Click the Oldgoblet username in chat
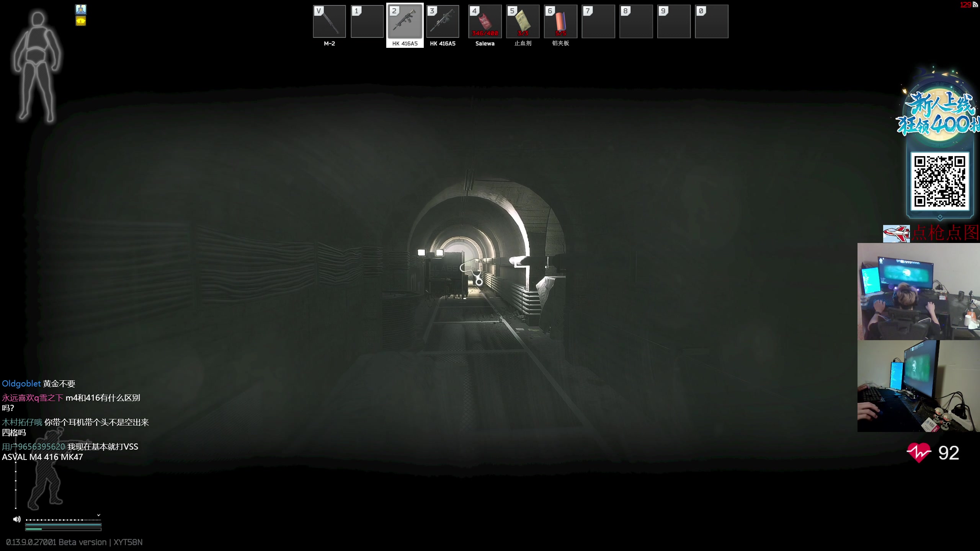Viewport: 980px width, 551px height. (21, 384)
